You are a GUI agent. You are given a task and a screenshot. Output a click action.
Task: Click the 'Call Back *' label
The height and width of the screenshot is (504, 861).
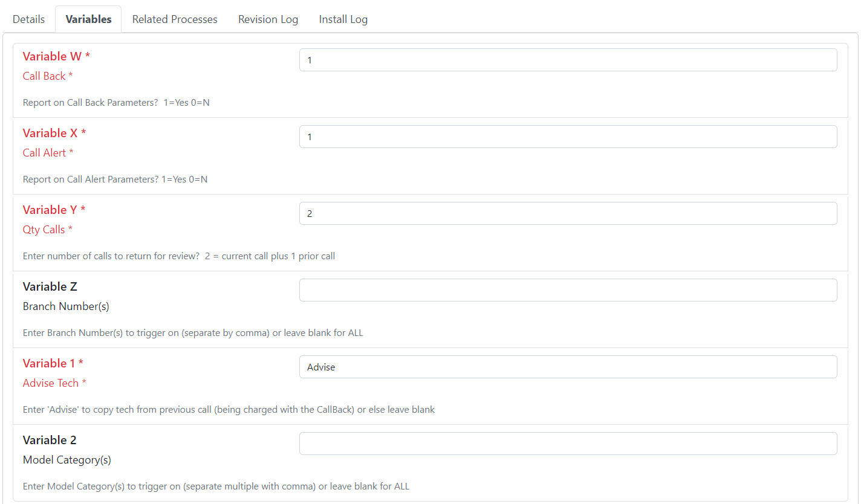[x=48, y=76]
